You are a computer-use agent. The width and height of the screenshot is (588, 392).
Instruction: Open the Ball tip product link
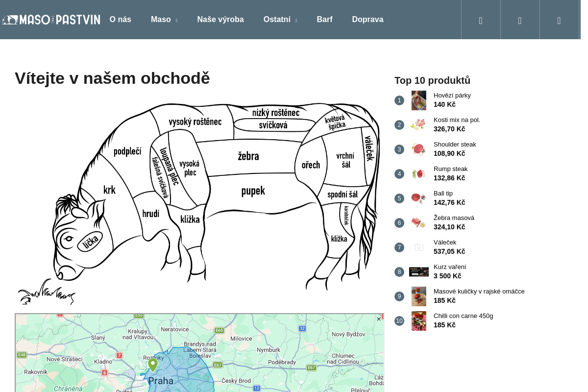(x=443, y=194)
